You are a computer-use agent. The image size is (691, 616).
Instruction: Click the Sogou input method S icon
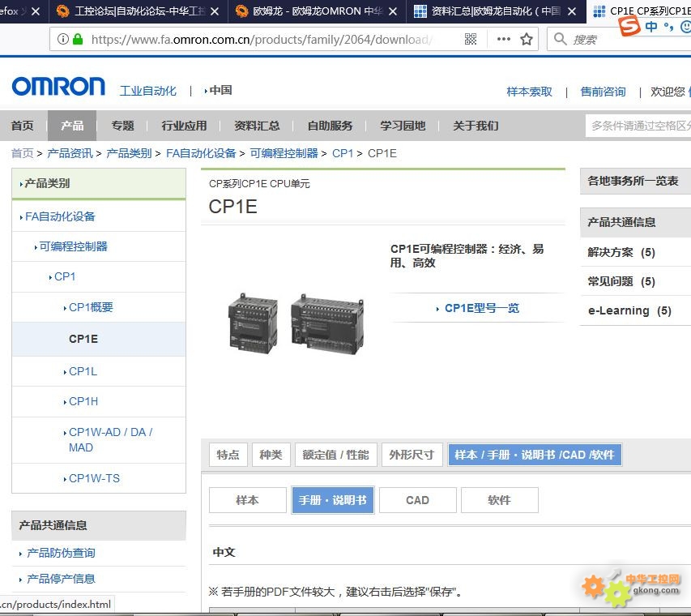629,26
